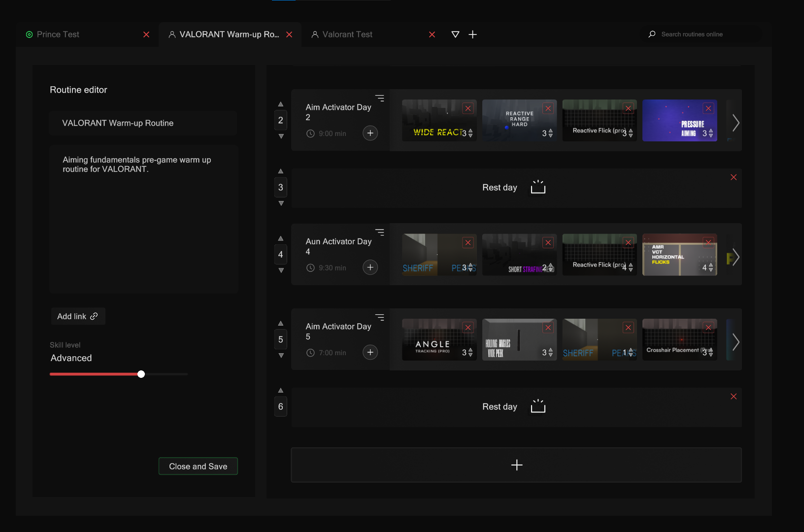The height and width of the screenshot is (532, 804).
Task: Move Day 2 down in order
Action: [x=281, y=136]
